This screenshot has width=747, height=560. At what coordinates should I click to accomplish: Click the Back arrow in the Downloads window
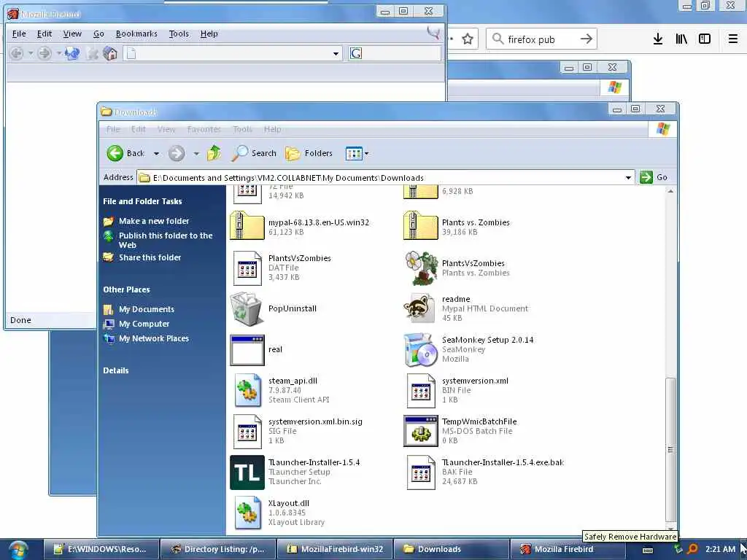click(x=115, y=153)
